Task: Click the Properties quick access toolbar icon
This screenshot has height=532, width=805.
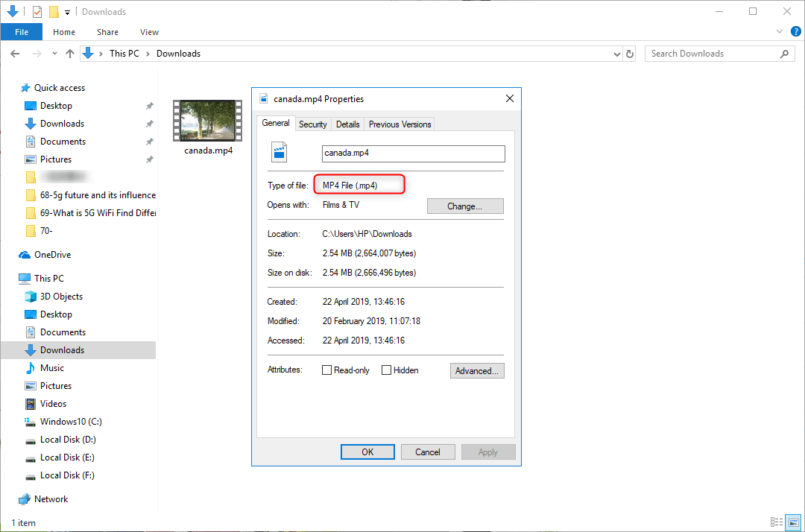Action: click(x=37, y=11)
